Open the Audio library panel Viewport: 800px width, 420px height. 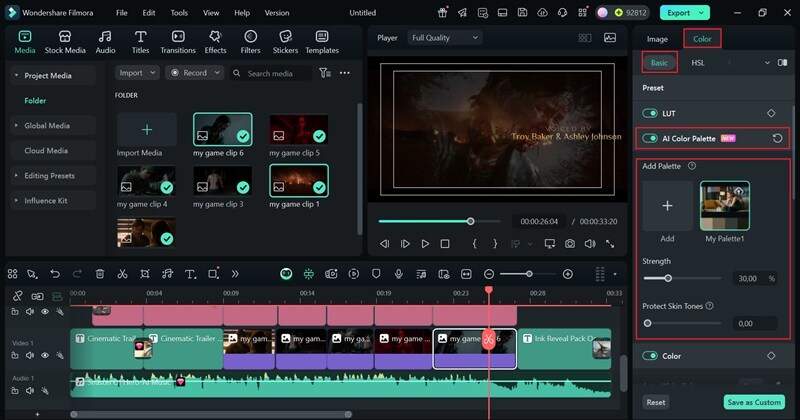[105, 42]
